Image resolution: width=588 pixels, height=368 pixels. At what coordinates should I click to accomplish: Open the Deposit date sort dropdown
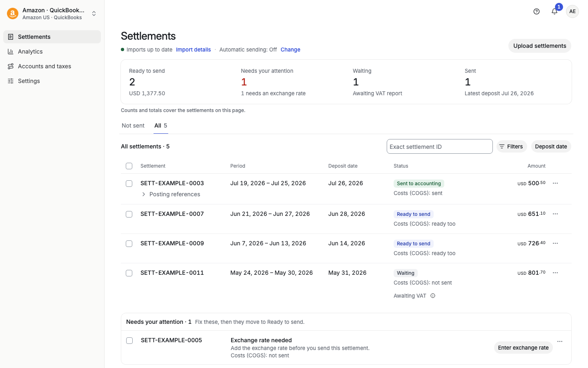coord(551,146)
